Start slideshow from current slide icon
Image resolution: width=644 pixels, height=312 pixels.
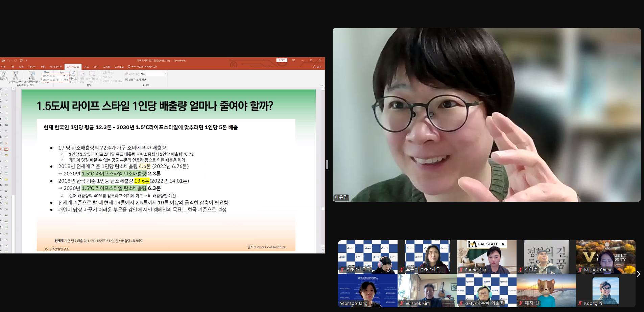tap(15, 74)
